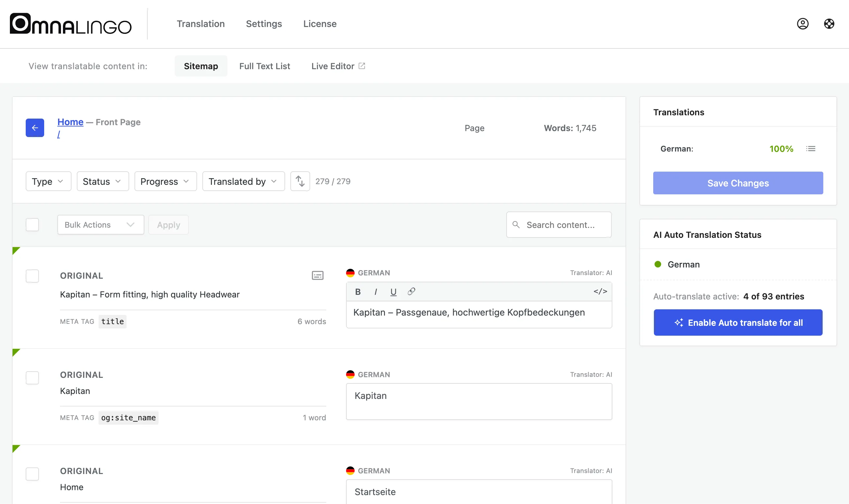This screenshot has width=849, height=504.
Task: Click the sort order arrows icon
Action: (300, 182)
